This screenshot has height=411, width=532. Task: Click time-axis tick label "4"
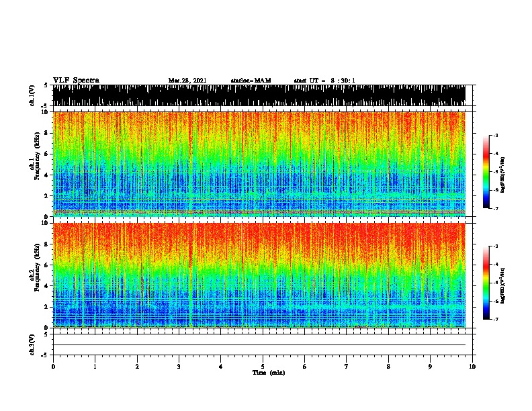pyautogui.click(x=220, y=367)
